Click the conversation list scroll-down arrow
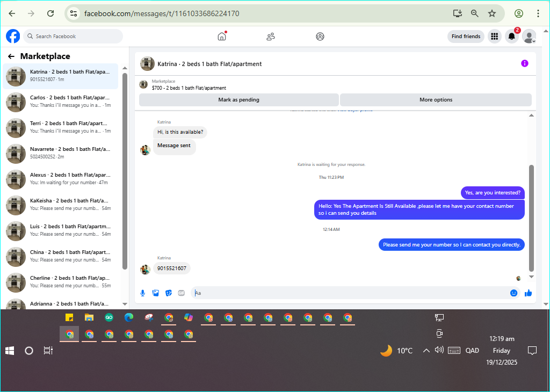The image size is (550, 392). pos(125,304)
